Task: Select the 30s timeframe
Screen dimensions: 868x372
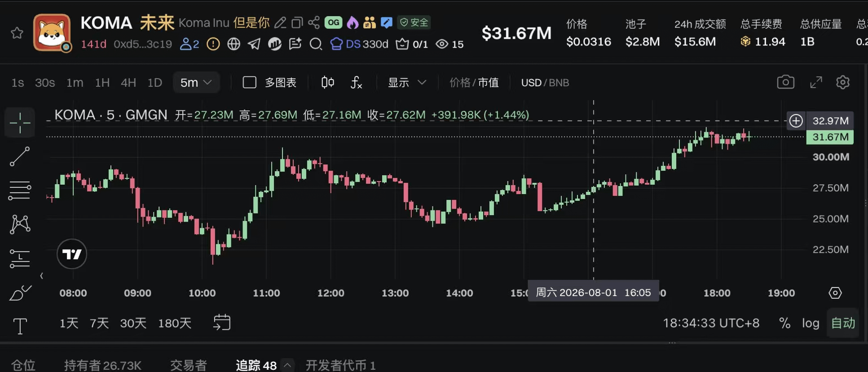Action: (x=45, y=83)
